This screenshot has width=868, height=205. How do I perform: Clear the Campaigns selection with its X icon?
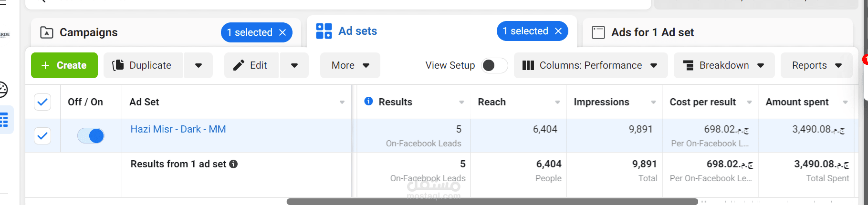click(x=282, y=32)
